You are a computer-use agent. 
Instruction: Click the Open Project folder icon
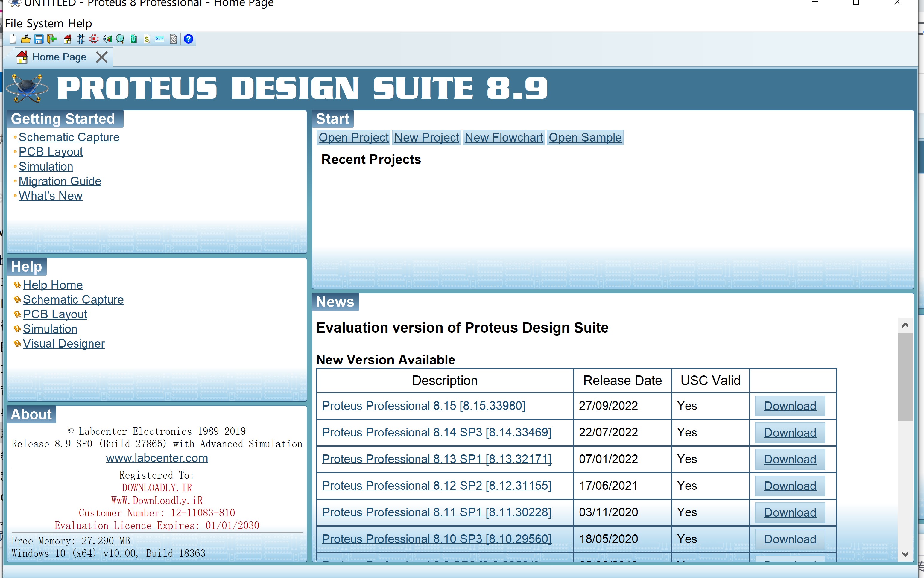26,39
